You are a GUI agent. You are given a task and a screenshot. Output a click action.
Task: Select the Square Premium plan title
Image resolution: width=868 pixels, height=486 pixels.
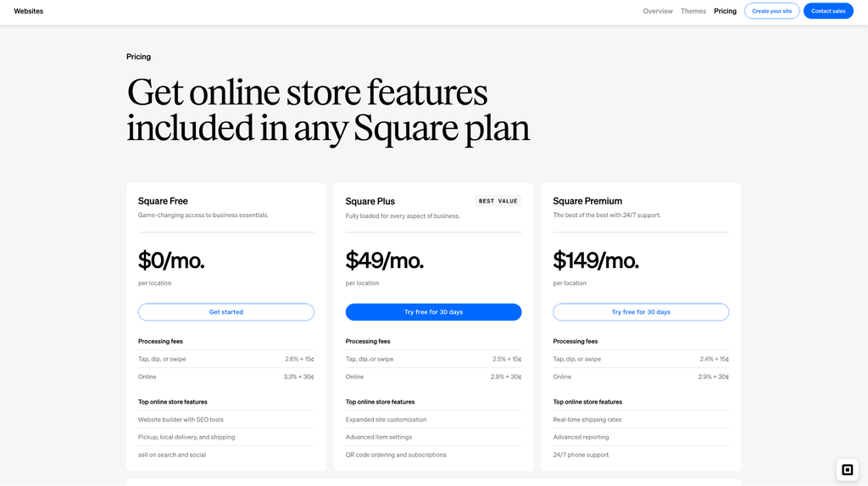[x=587, y=201]
